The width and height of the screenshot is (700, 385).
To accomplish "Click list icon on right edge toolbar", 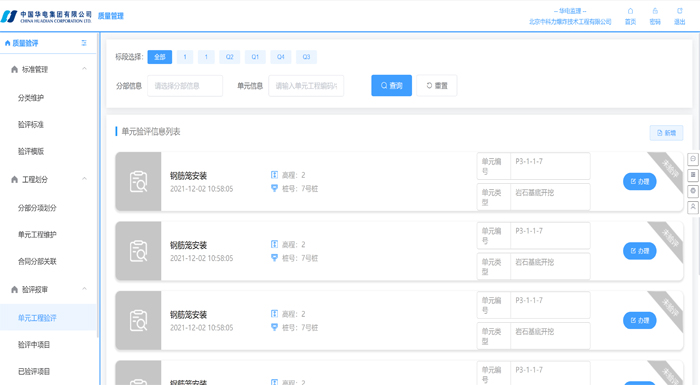I will pos(693,175).
